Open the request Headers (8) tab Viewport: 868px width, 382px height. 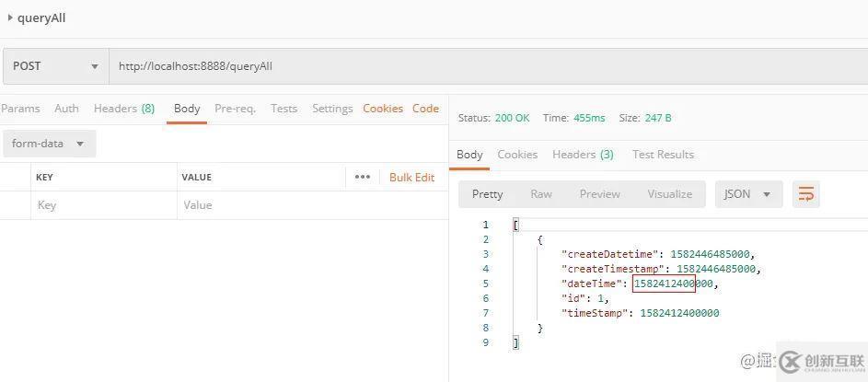click(x=123, y=109)
